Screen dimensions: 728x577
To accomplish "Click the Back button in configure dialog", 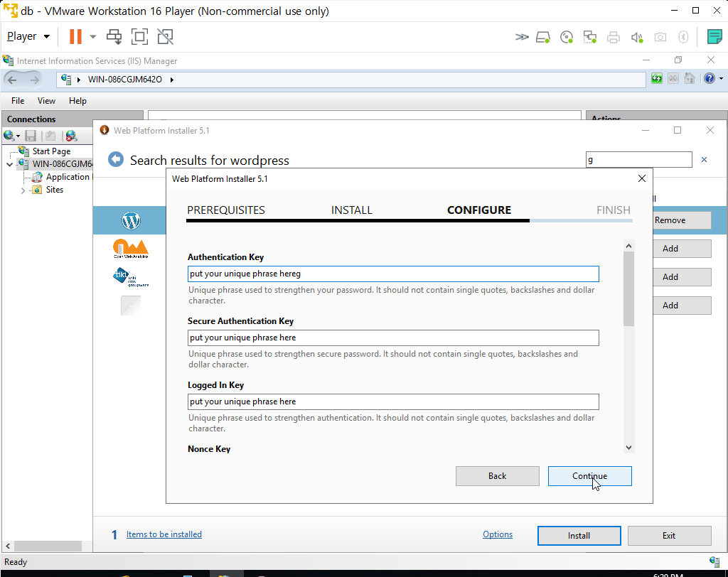I will pos(497,476).
